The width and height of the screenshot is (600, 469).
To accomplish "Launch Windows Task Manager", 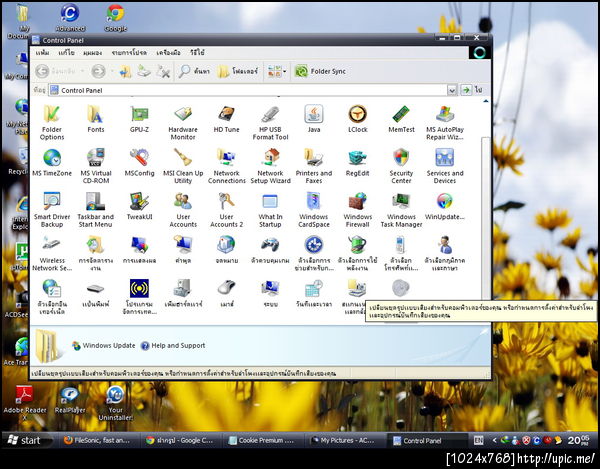I will click(x=401, y=210).
